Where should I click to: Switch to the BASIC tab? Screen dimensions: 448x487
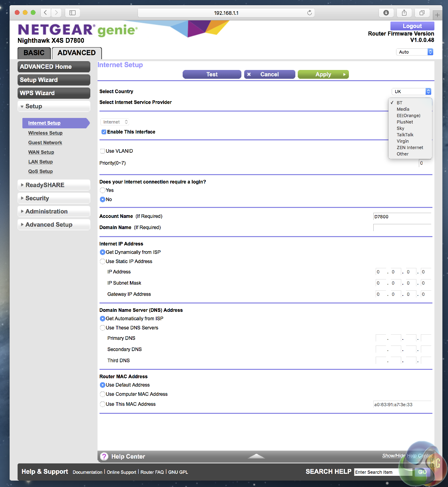(x=34, y=53)
